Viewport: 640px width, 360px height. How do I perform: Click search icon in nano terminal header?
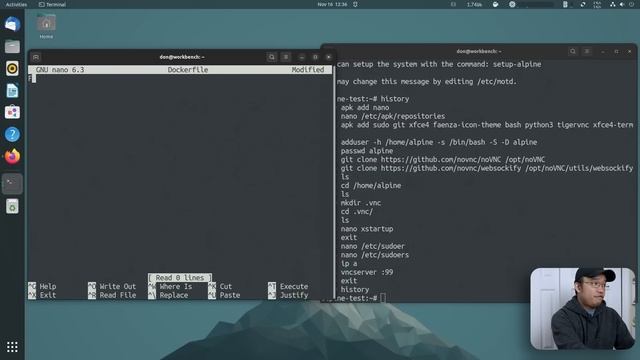tap(272, 57)
